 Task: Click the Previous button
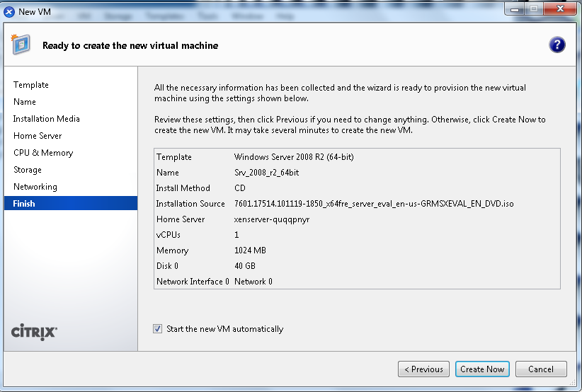[423, 369]
